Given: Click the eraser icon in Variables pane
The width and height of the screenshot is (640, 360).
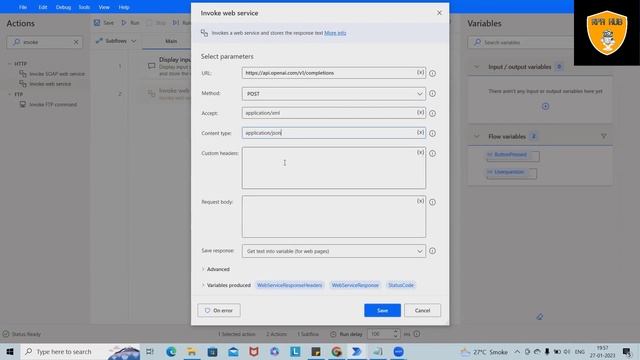Looking at the screenshot, I should click(x=540, y=317).
